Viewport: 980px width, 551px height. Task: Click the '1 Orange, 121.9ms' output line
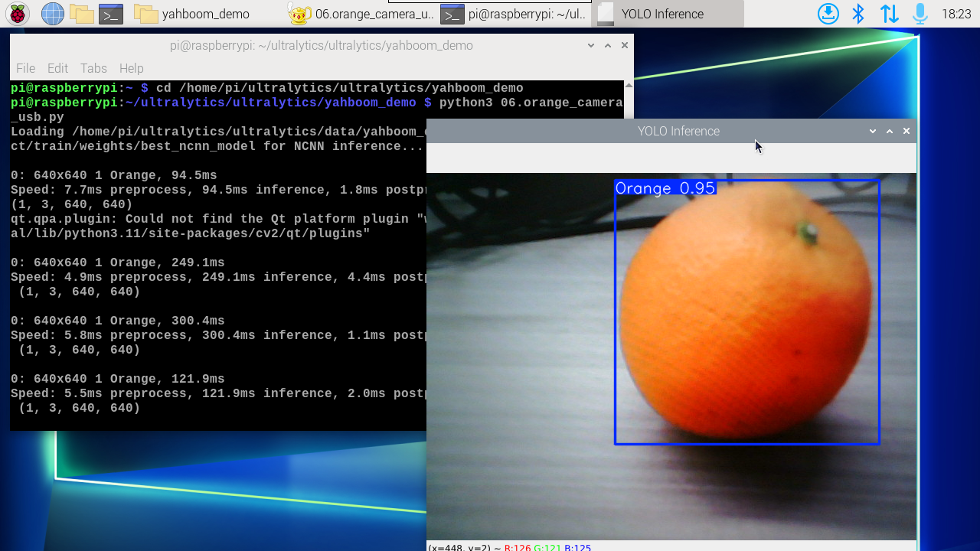point(118,380)
